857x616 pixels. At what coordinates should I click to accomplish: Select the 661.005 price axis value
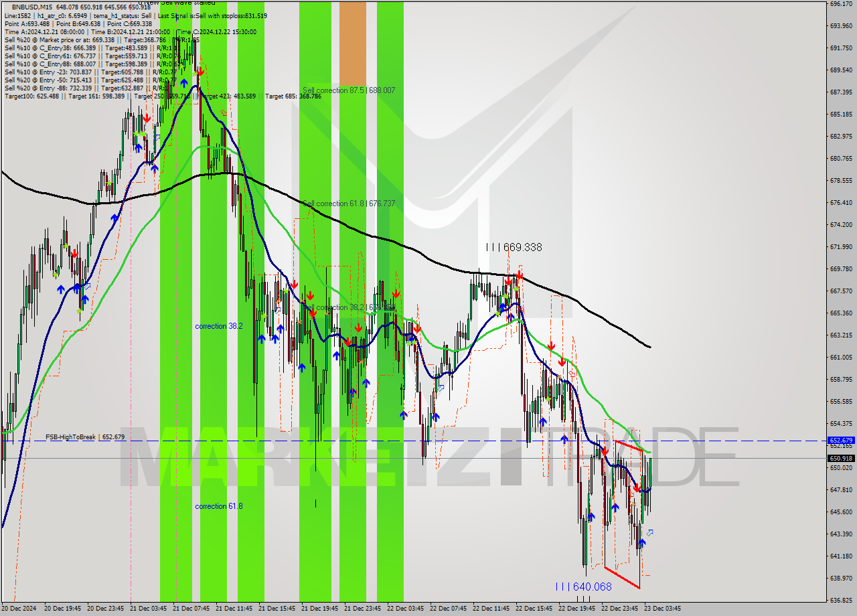click(841, 358)
